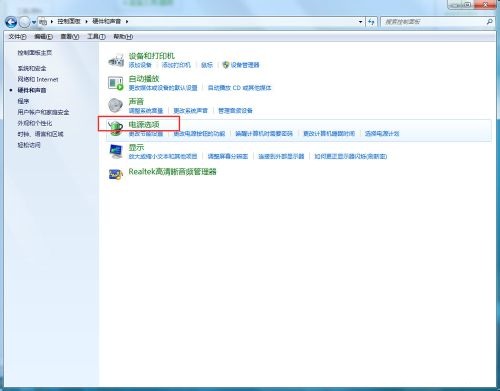This screenshot has height=391, width=500.
Task: Click 更改媒体或设备的默认设置 link
Action: click(x=163, y=88)
